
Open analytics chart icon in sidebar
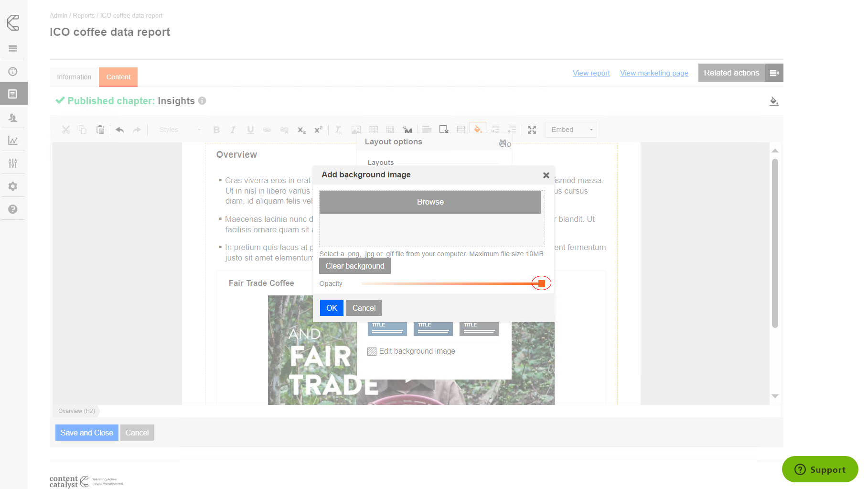[x=13, y=141]
